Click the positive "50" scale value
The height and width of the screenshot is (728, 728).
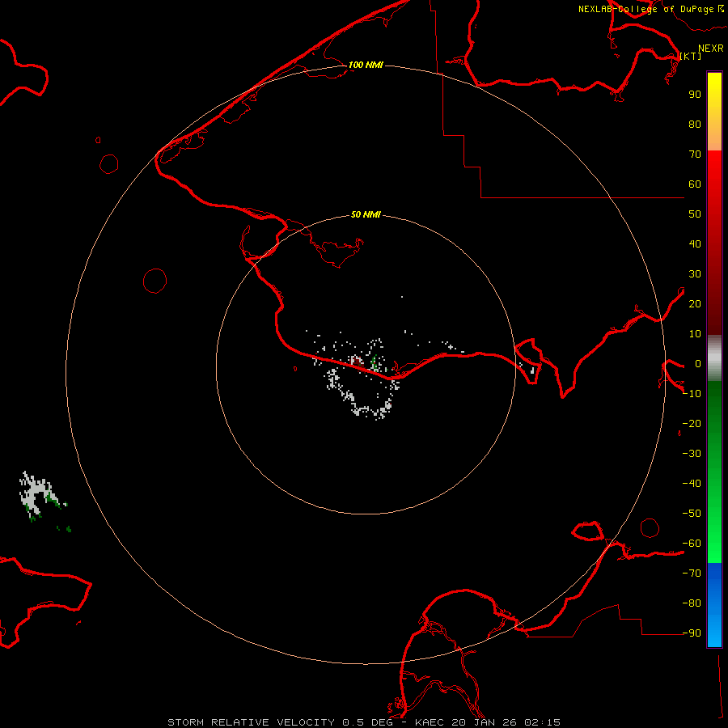click(695, 214)
